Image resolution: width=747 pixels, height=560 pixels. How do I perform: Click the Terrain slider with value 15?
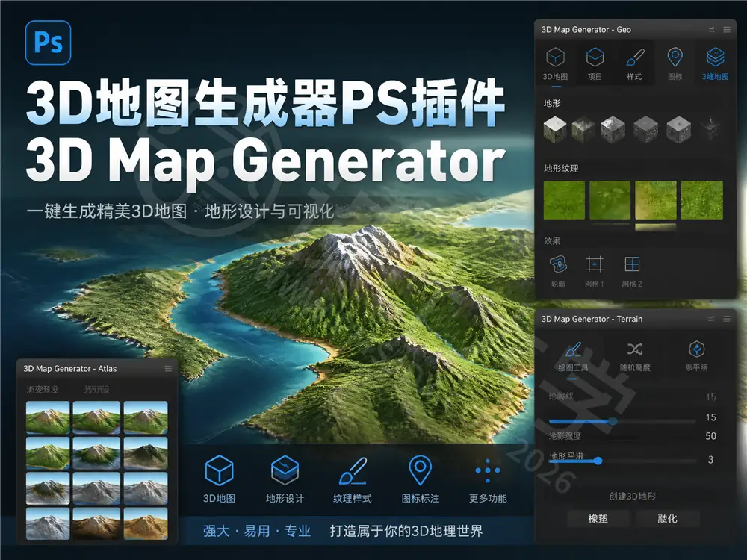tap(622, 421)
